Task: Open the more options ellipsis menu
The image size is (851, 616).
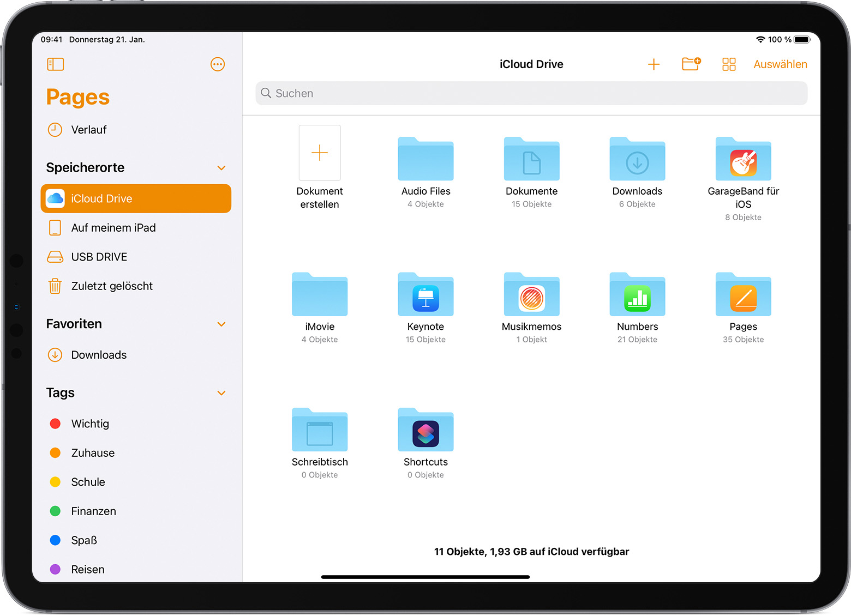Action: [x=218, y=64]
